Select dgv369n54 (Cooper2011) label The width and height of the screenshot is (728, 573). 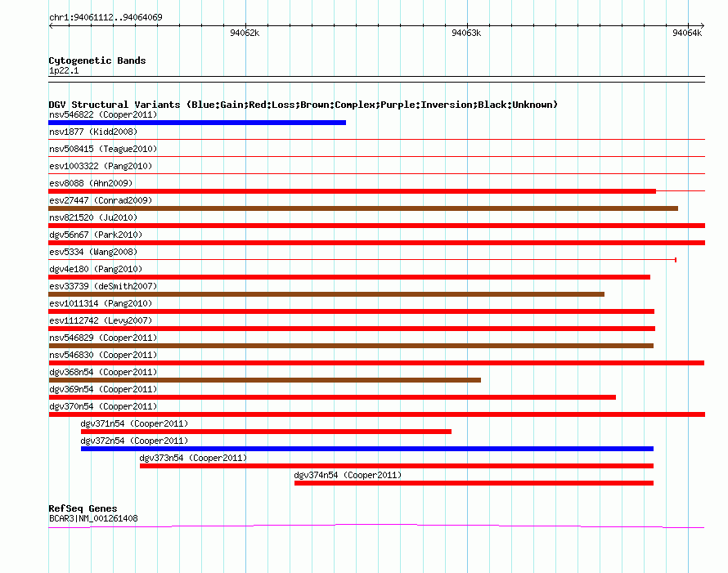(103, 389)
